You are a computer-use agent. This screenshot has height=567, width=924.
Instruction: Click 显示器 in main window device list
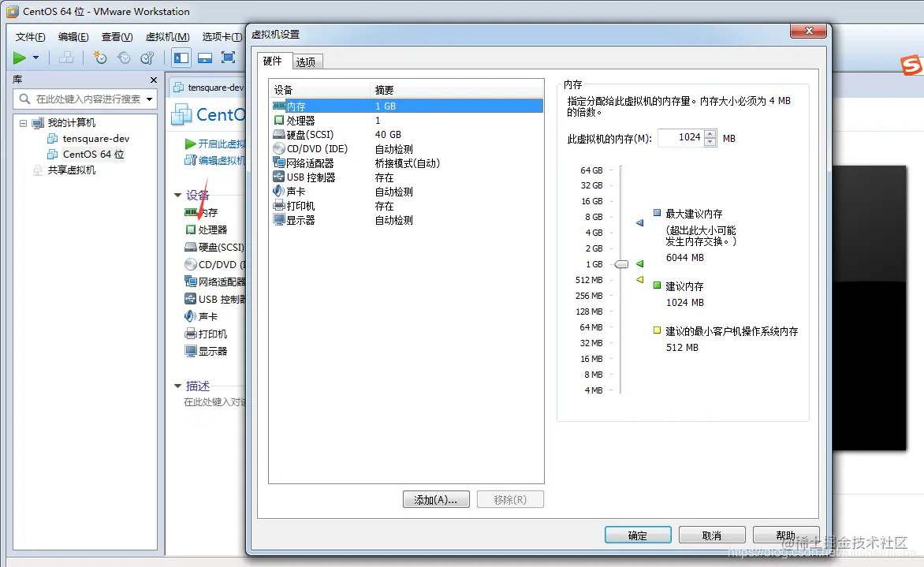point(207,351)
